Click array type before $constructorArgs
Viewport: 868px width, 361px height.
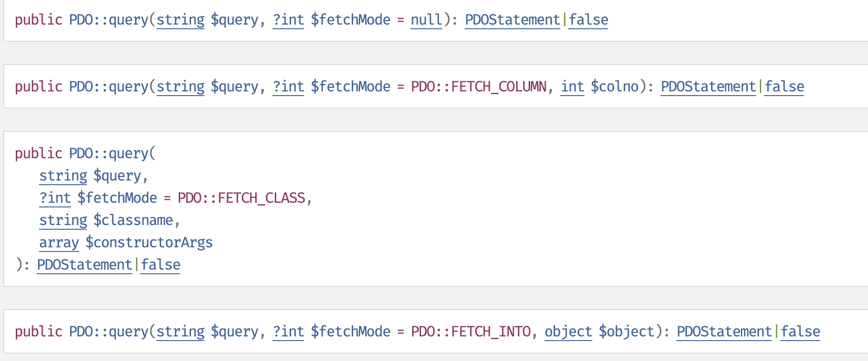tap(59, 243)
